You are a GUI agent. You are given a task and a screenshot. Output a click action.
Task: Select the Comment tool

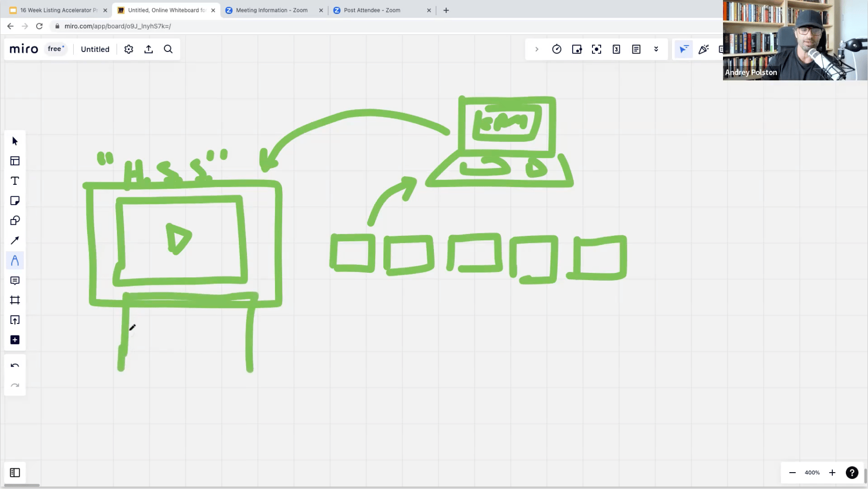tap(15, 281)
